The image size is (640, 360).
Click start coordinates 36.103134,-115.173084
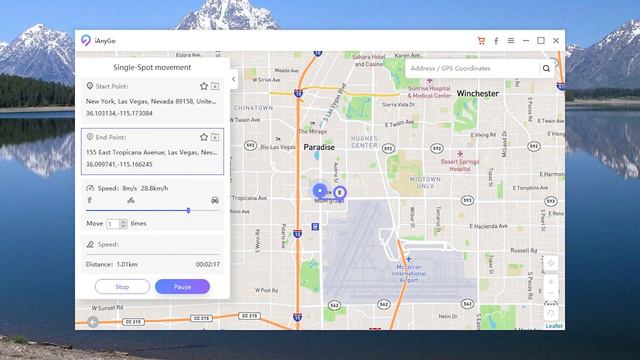(119, 113)
